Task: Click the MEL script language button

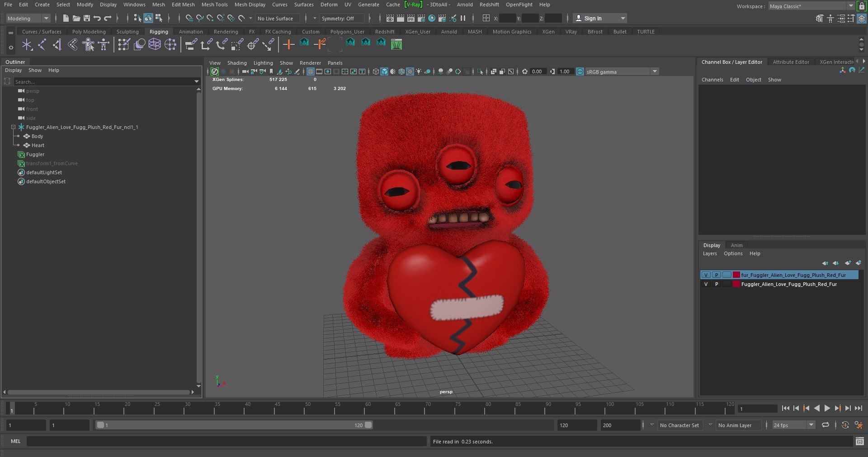Action: click(15, 441)
